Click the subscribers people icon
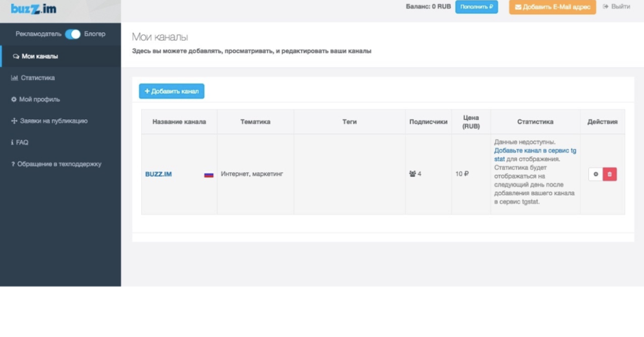Viewport: 644px width, 337px height. [x=412, y=174]
